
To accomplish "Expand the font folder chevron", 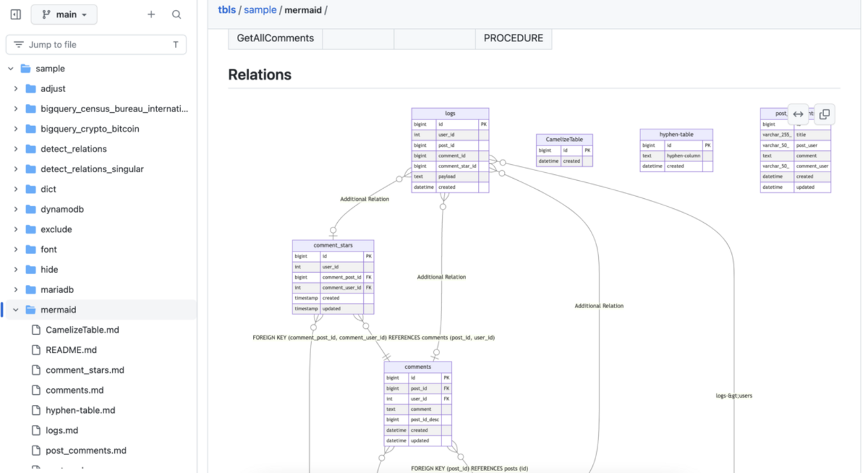I will point(16,250).
